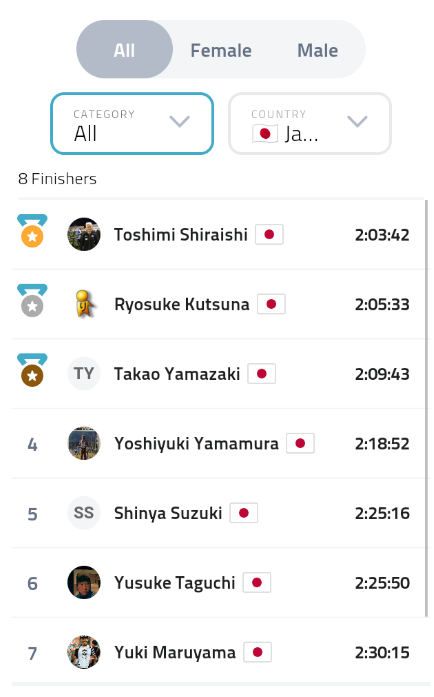Click the silver medal icon beside Ryosuke Kutsuna

pos(32,300)
